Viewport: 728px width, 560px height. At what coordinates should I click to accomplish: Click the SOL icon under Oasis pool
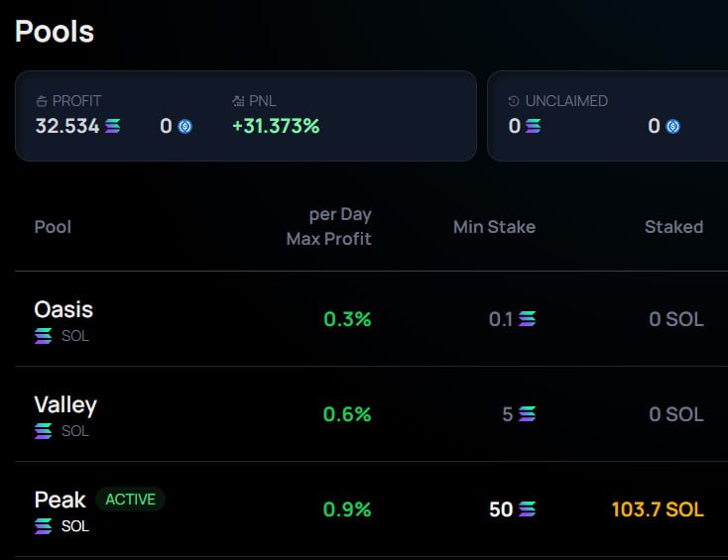point(44,336)
